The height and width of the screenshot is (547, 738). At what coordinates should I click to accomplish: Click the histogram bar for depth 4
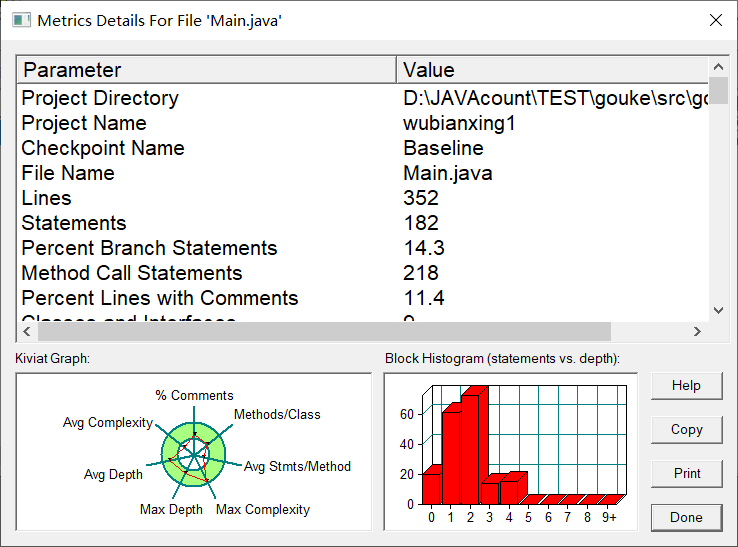pos(509,490)
